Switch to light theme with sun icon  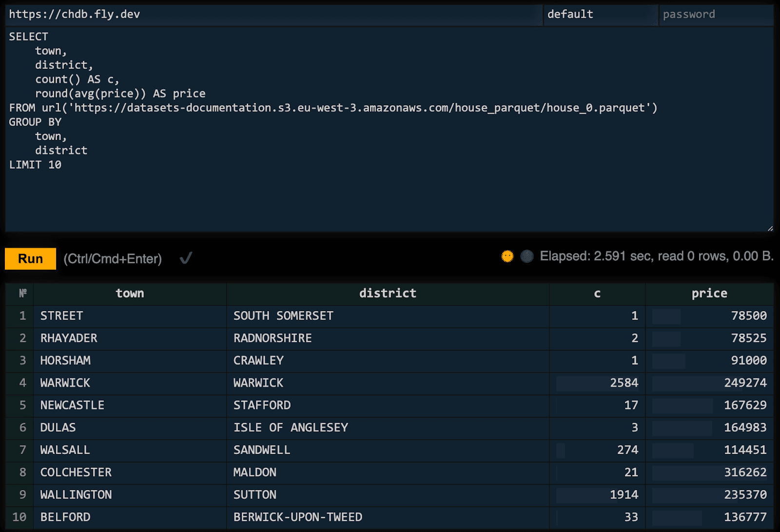tap(507, 256)
